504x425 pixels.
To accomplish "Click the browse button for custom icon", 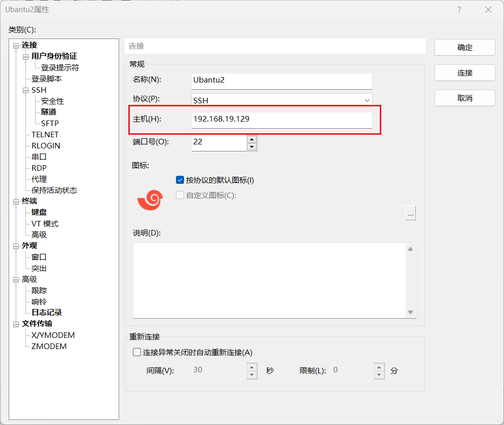I will click(x=410, y=214).
